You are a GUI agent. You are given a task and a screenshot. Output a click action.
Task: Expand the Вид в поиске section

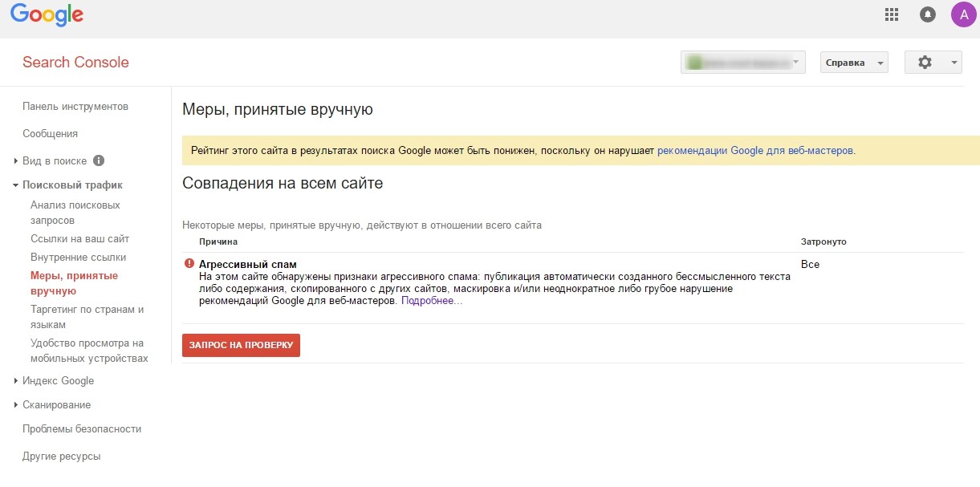pos(50,160)
